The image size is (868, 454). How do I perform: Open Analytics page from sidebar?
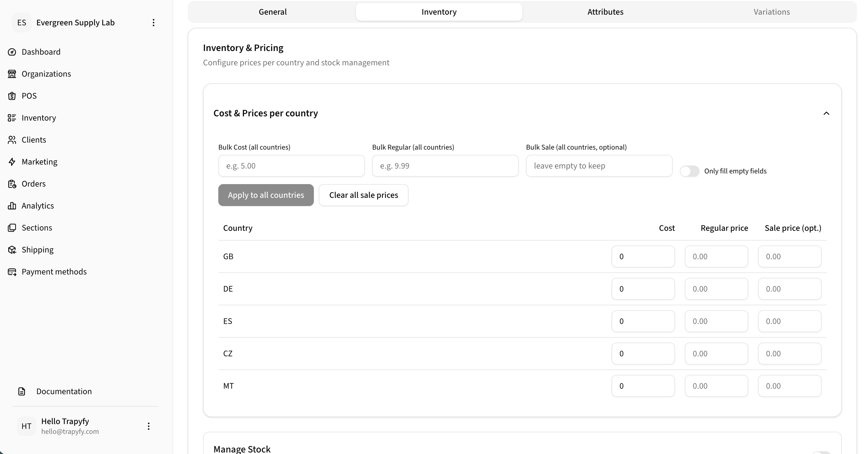pyautogui.click(x=38, y=205)
